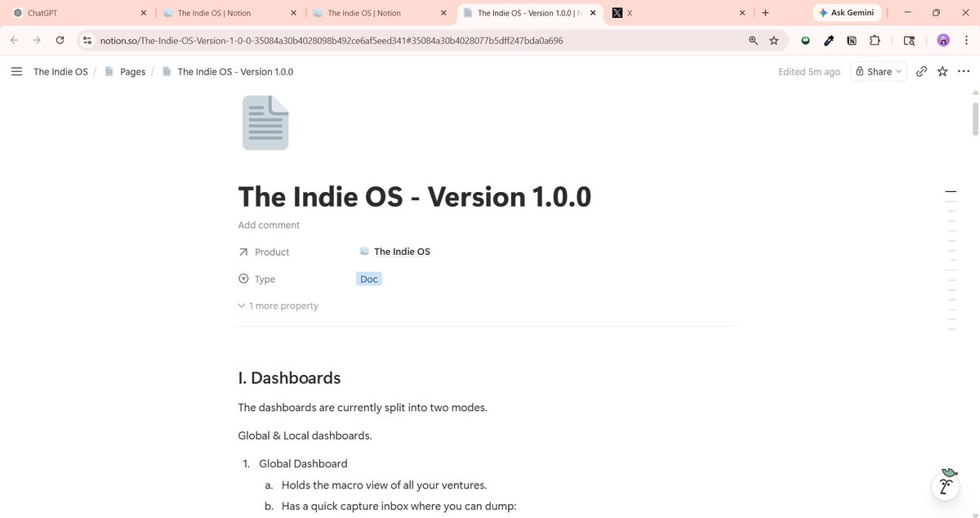The height and width of the screenshot is (518, 980).
Task: Open the Chrome profile avatar
Action: tap(943, 40)
